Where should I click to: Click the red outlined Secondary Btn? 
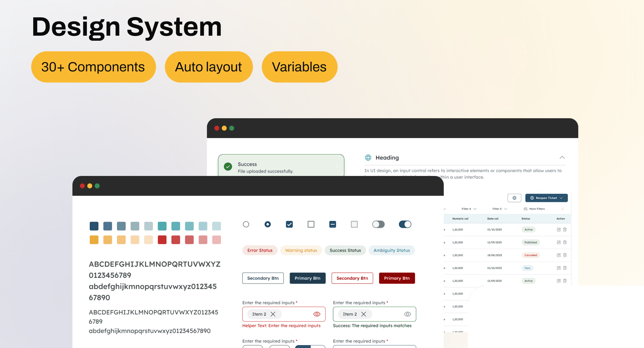click(x=352, y=278)
